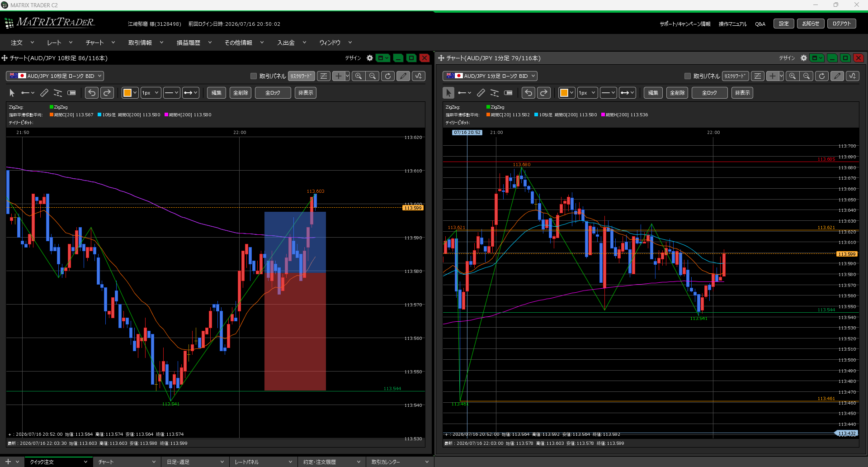Open indicator add icon in 1分足 chart

coord(853,76)
